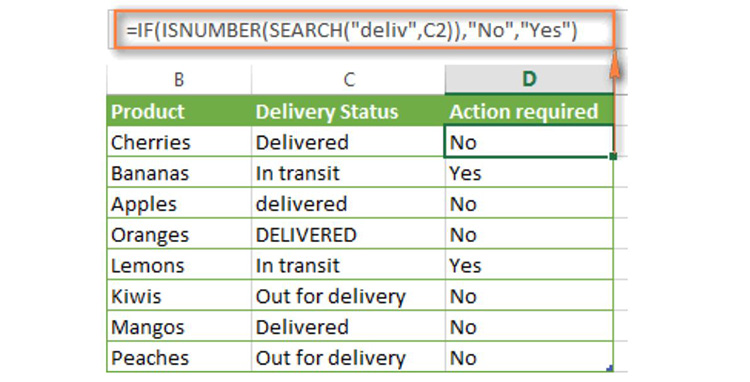Image resolution: width=750 pixels, height=382 pixels.
Task: Click the formula bar with the IF formula
Action: click(364, 30)
